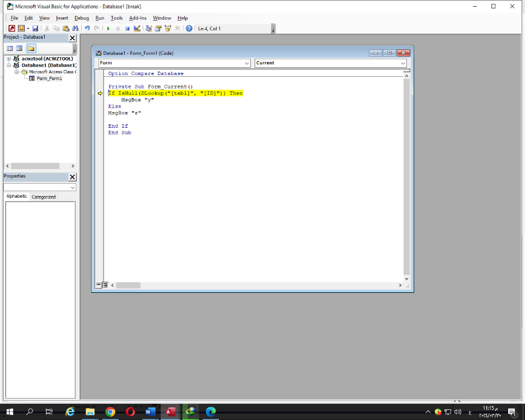This screenshot has height=420, width=525.
Task: Continue running code with the green Run button
Action: click(x=109, y=29)
